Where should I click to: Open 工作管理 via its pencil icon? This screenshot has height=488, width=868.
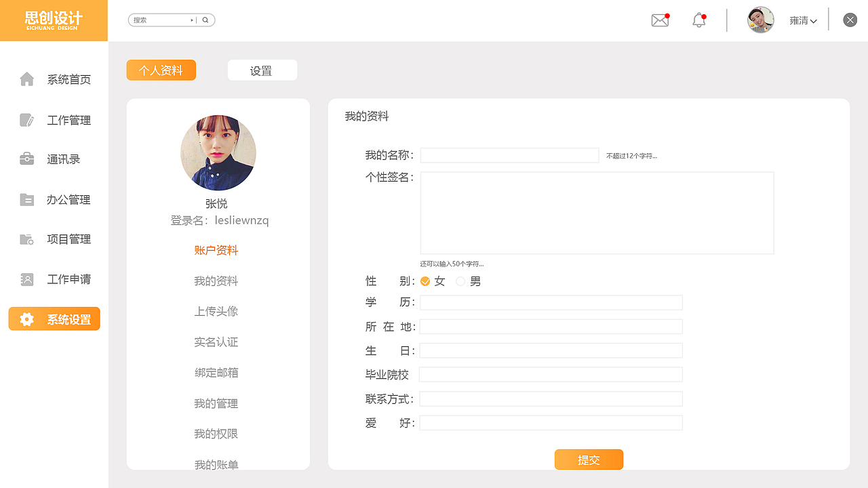[x=26, y=119]
